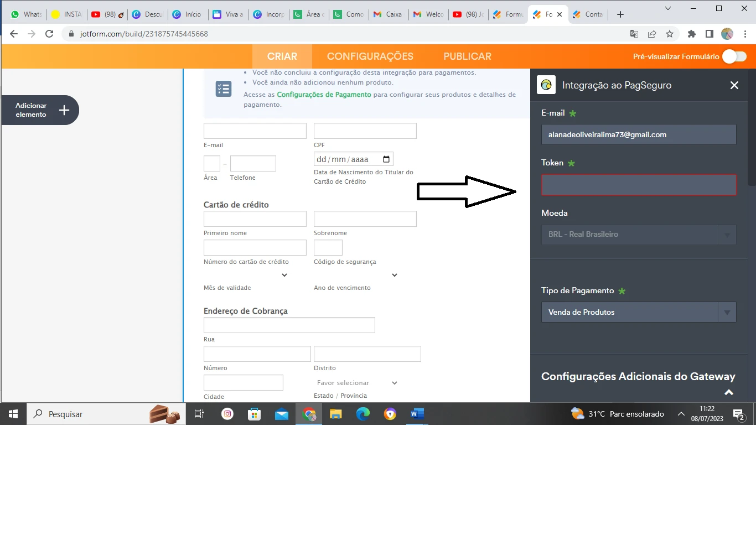
Task: Switch to the CONFIGURAÇÕES tab
Action: tap(370, 56)
